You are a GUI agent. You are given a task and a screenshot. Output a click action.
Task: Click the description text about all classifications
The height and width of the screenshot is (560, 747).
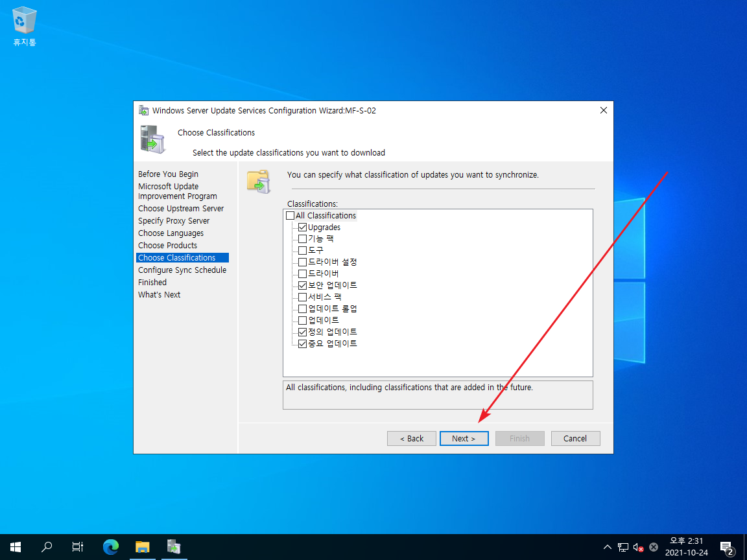click(410, 388)
